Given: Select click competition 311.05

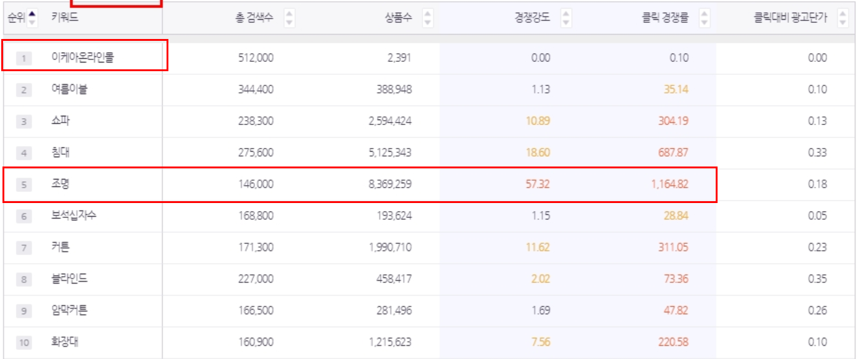Looking at the screenshot, I should (x=674, y=248).
